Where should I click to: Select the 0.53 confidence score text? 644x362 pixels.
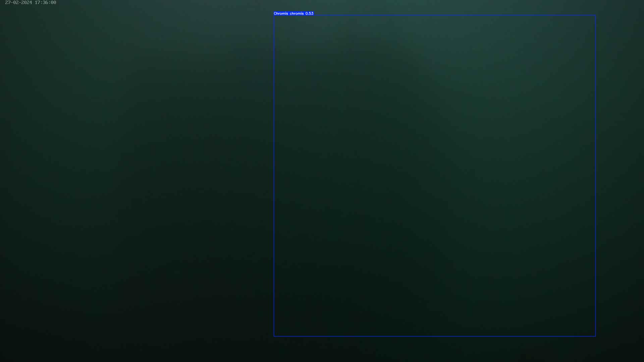pos(309,13)
